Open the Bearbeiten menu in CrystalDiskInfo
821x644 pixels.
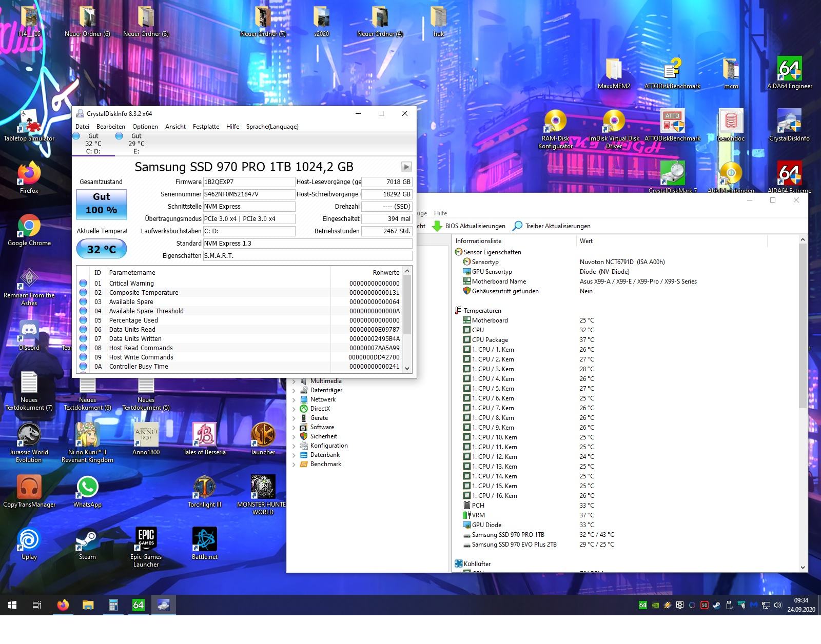pyautogui.click(x=111, y=127)
